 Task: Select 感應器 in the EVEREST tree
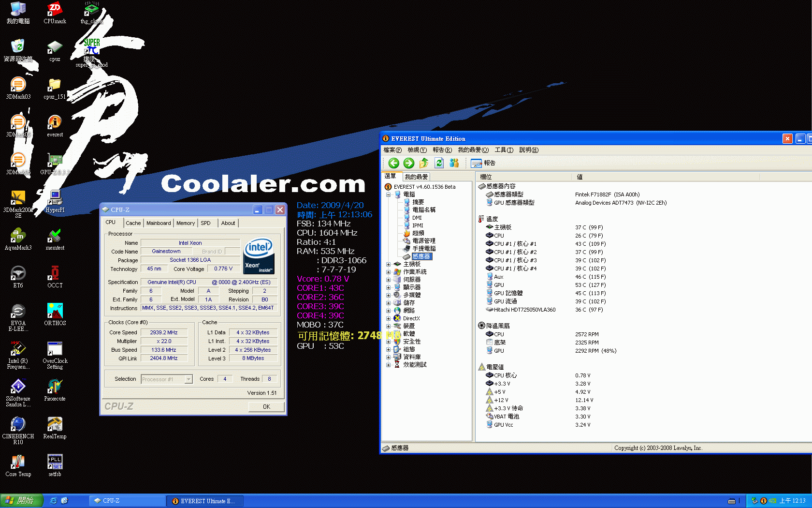pyautogui.click(x=421, y=256)
